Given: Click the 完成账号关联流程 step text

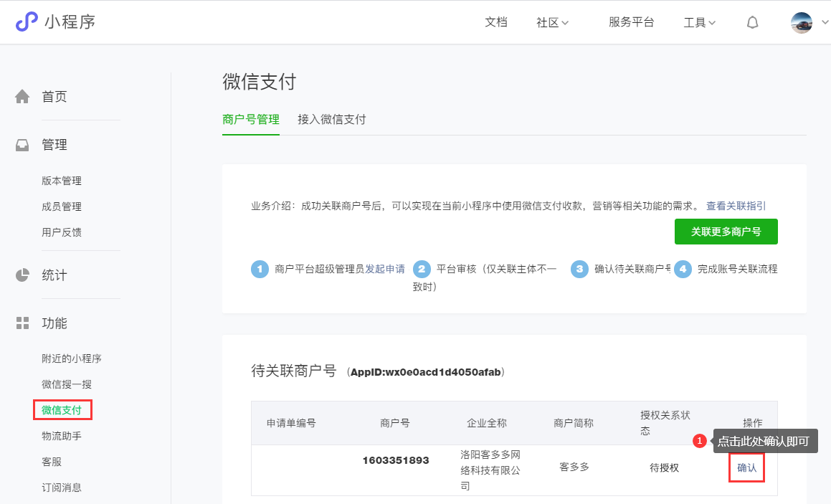Looking at the screenshot, I should coord(737,269).
